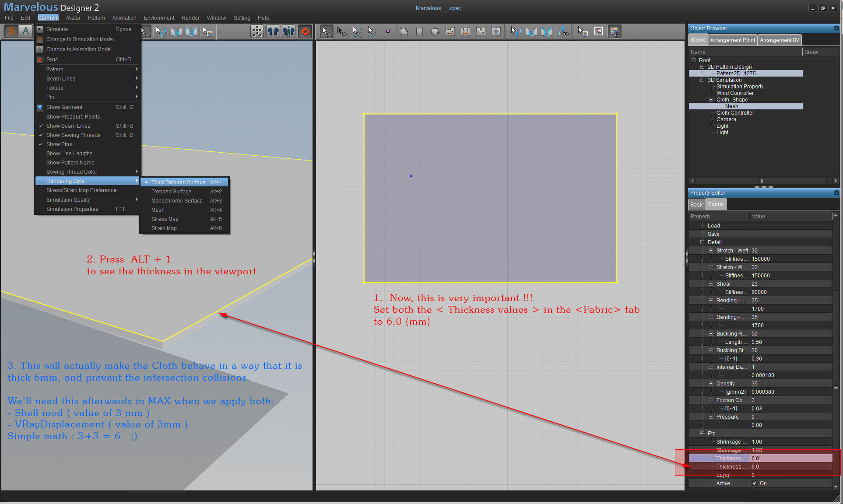Close the Property Editor panel
Viewport: 843px width, 504px height.
tap(836, 193)
